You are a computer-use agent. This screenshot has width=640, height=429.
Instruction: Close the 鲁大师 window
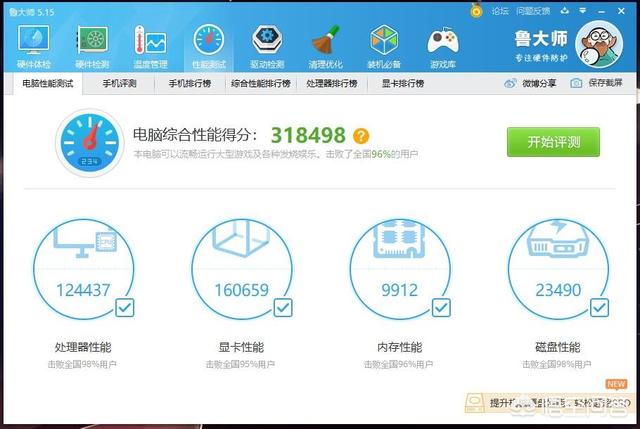pyautogui.click(x=621, y=11)
